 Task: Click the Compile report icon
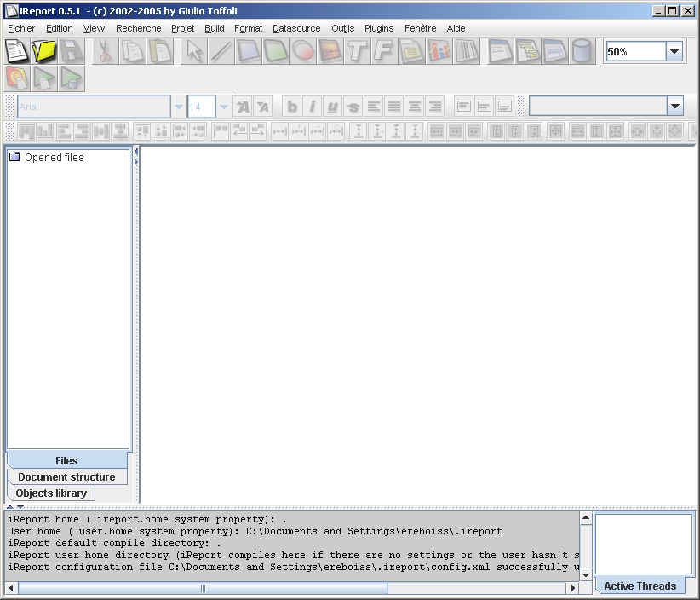click(x=17, y=78)
